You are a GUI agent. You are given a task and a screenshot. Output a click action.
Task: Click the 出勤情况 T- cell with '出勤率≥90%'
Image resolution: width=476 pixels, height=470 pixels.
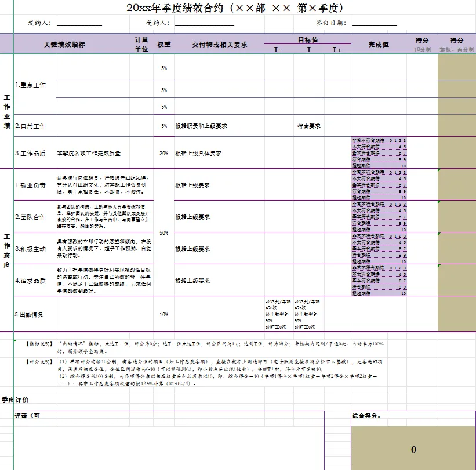coord(279,314)
